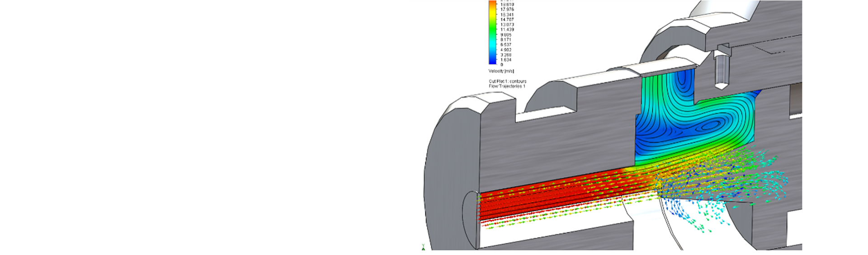
Task: Click the cyan velocity arrows at outlet
Action: click(x=769, y=178)
